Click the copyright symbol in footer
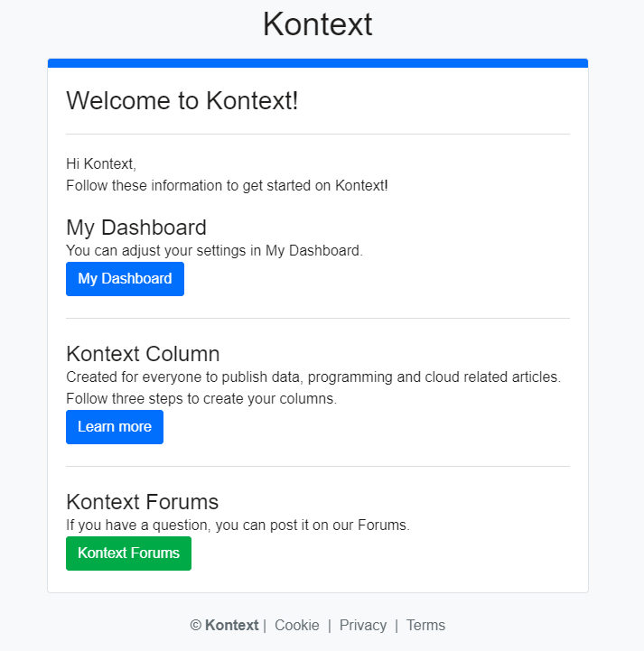Viewport: 644px width, 651px height. (x=196, y=625)
